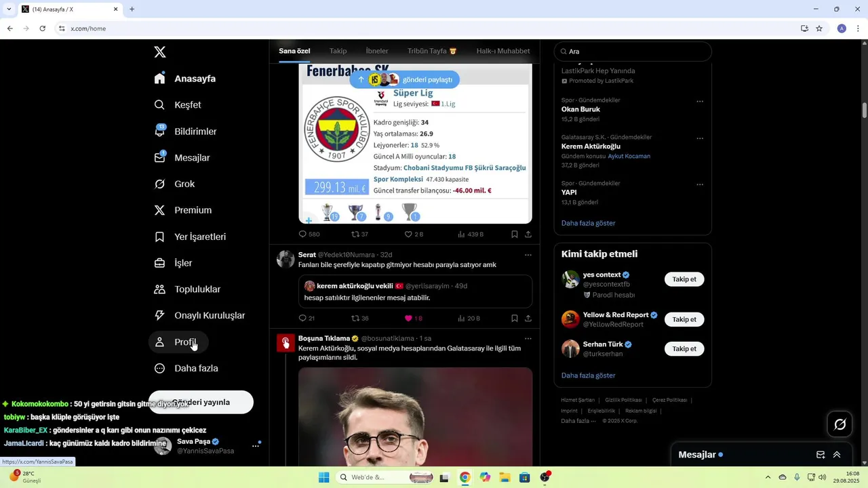The width and height of the screenshot is (868, 488).
Task: Expand the Mesajlar drawer
Action: pyautogui.click(x=837, y=455)
